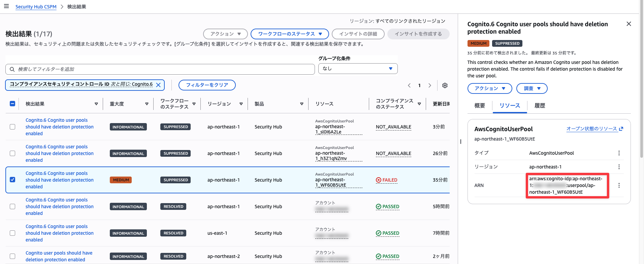Open the MEDIUM severity Cognito.6 finding
Viewport: 644px width, 264px height.
pyautogui.click(x=60, y=180)
